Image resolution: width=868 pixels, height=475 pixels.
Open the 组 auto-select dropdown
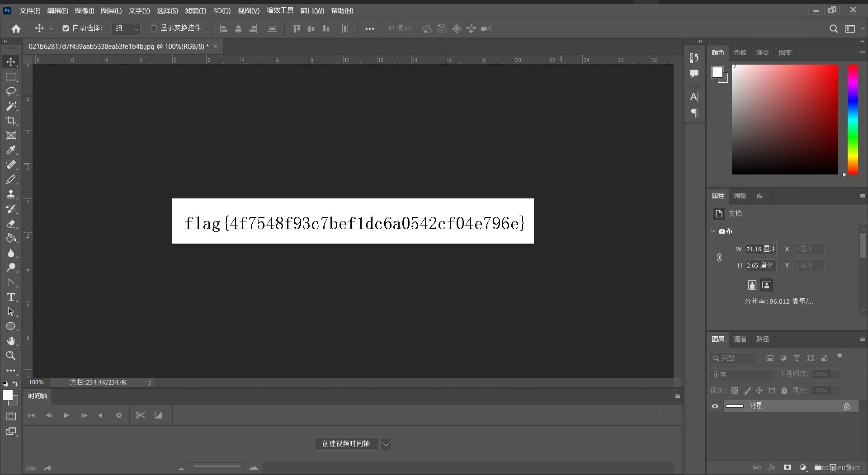[x=126, y=28]
